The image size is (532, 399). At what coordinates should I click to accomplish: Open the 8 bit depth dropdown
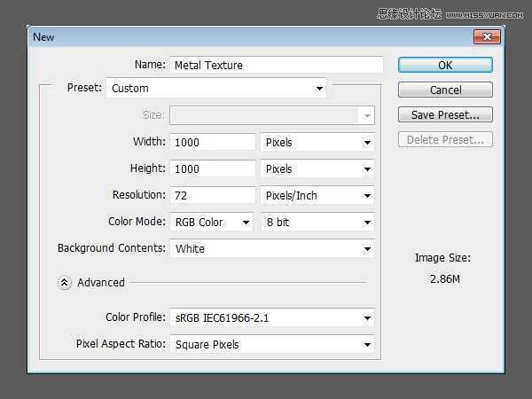pyautogui.click(x=317, y=223)
